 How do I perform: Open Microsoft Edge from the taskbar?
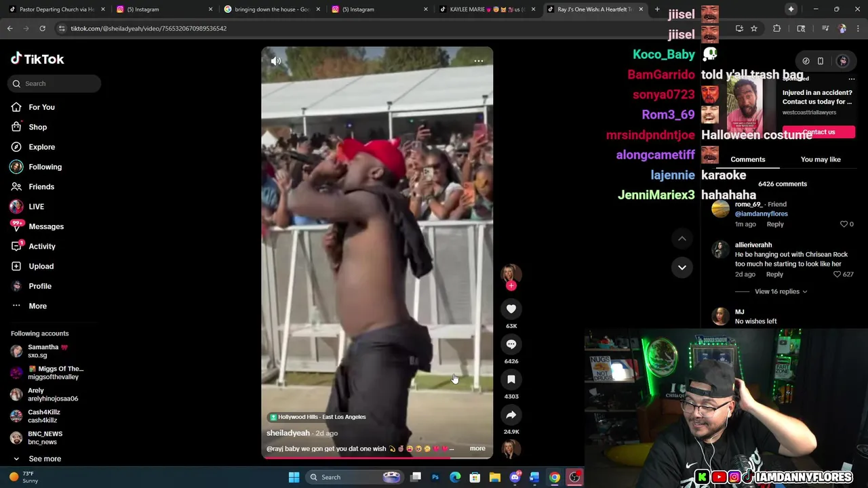click(x=455, y=477)
